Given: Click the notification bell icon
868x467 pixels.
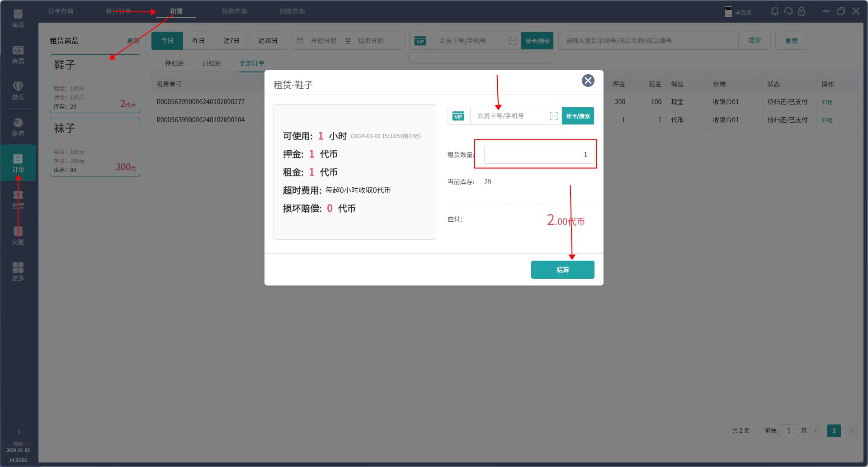Looking at the screenshot, I should (775, 11).
